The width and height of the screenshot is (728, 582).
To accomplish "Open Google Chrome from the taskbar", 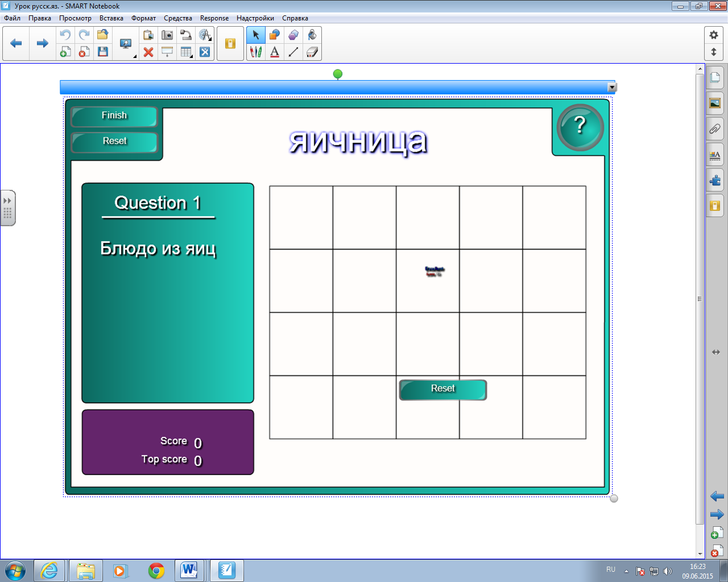I will [156, 571].
